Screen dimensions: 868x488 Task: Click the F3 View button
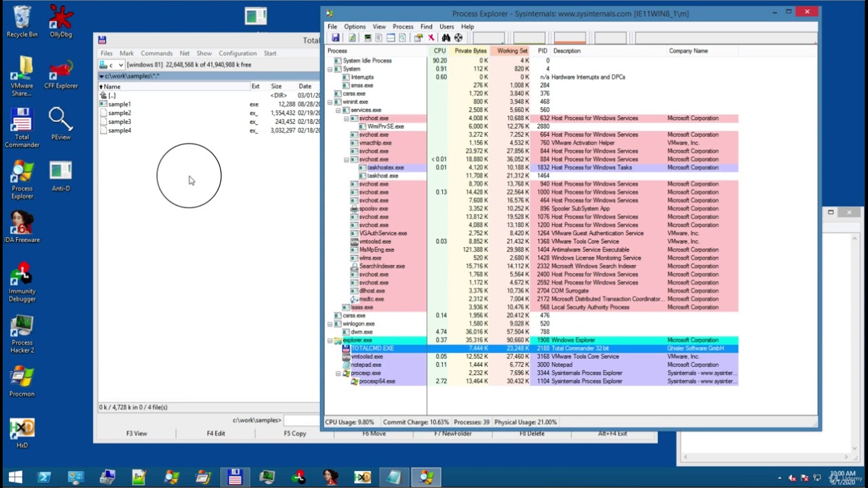(136, 434)
